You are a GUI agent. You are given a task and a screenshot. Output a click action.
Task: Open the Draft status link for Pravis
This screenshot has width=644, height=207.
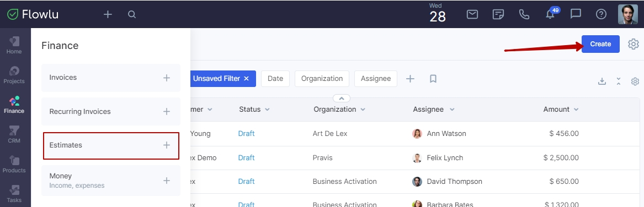(247, 158)
